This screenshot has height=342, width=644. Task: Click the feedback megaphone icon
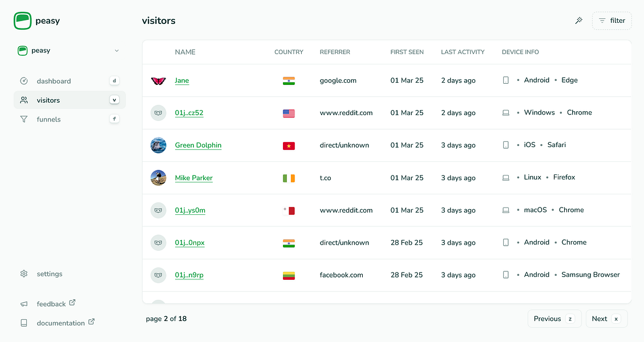(24, 304)
